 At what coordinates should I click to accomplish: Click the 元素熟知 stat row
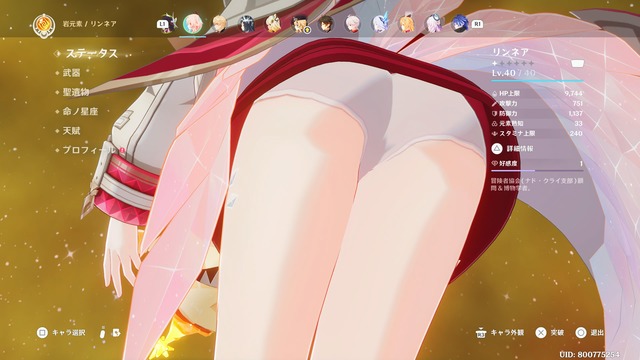click(537, 124)
